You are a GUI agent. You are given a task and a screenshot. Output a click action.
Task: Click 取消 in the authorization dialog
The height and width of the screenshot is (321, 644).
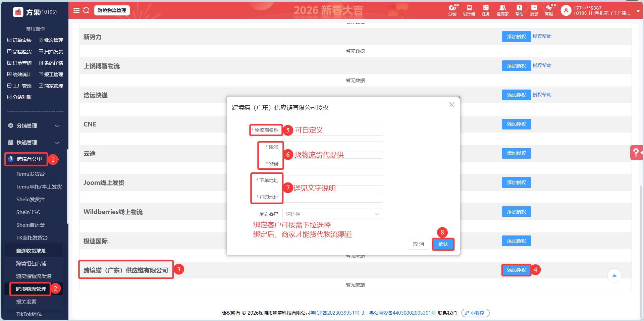419,244
